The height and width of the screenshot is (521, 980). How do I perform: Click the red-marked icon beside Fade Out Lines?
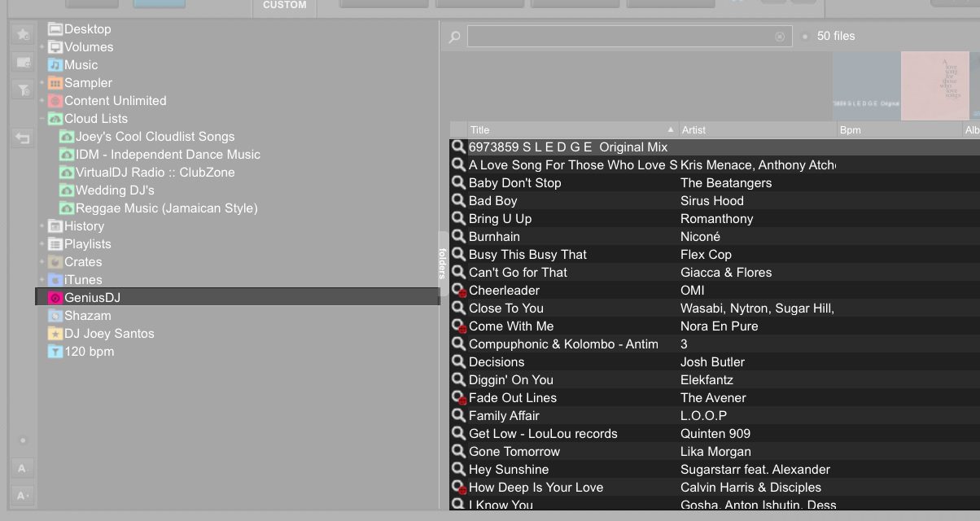pyautogui.click(x=459, y=398)
